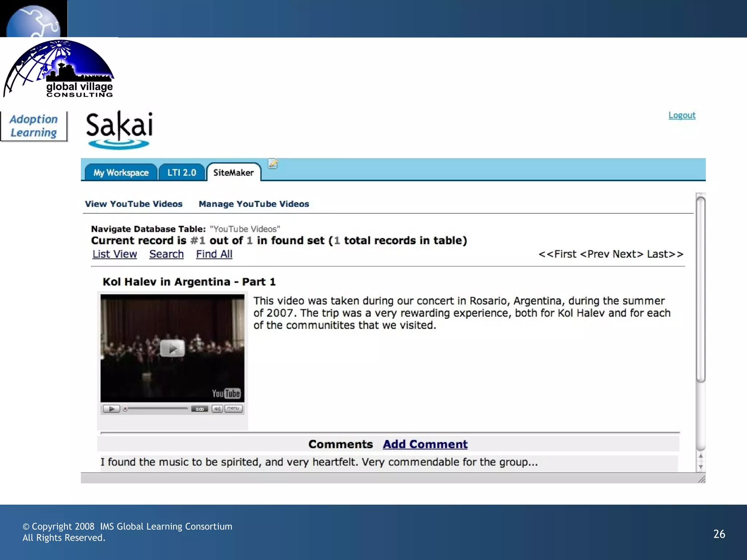Image resolution: width=747 pixels, height=560 pixels.
Task: Click the Adoption Learning badge
Action: click(x=34, y=126)
